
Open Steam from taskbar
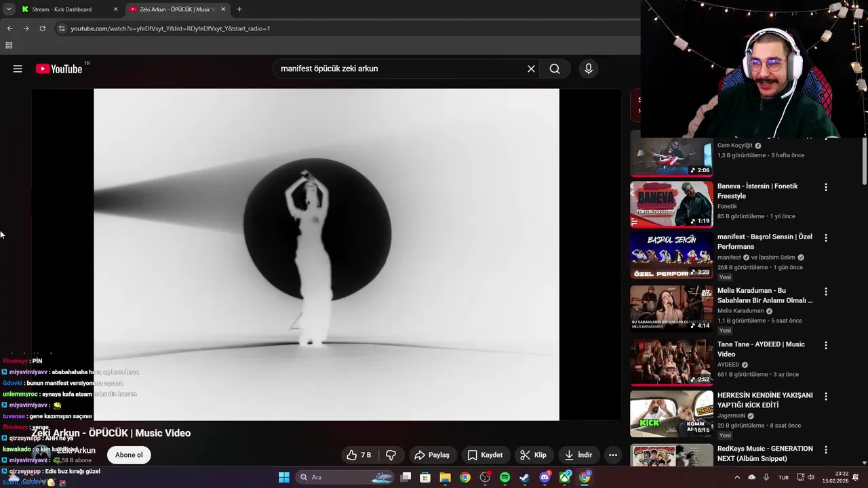tap(524, 477)
